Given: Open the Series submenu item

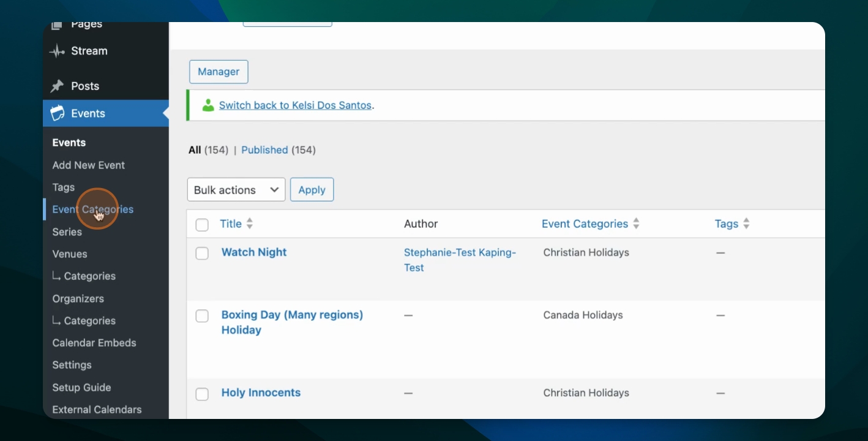Looking at the screenshot, I should click(67, 232).
